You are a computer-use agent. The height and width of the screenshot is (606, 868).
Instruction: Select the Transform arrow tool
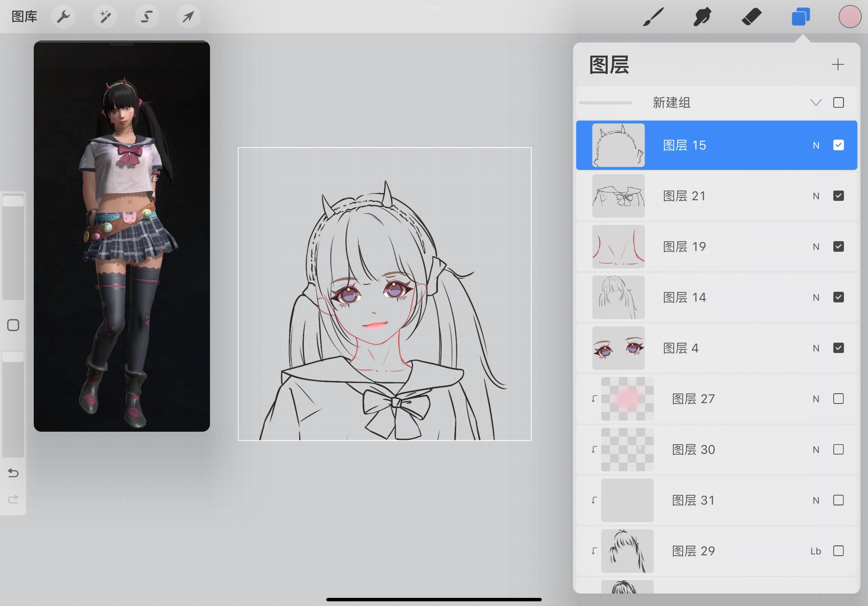pyautogui.click(x=188, y=17)
